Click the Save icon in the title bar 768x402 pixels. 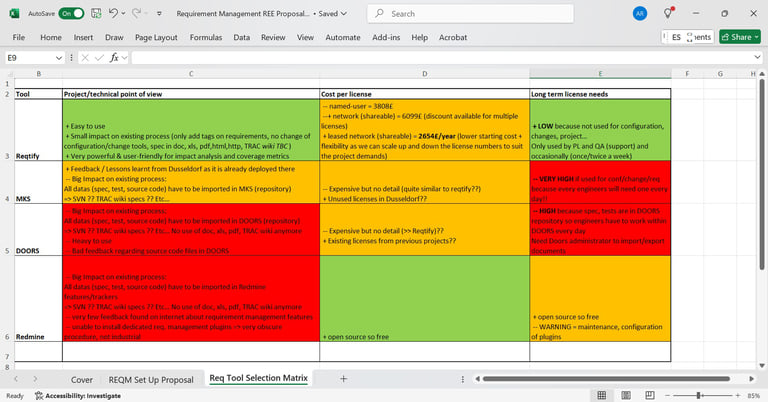click(x=96, y=14)
